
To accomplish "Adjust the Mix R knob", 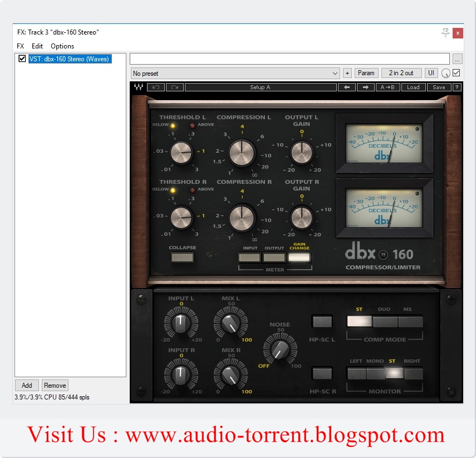I will [x=230, y=374].
